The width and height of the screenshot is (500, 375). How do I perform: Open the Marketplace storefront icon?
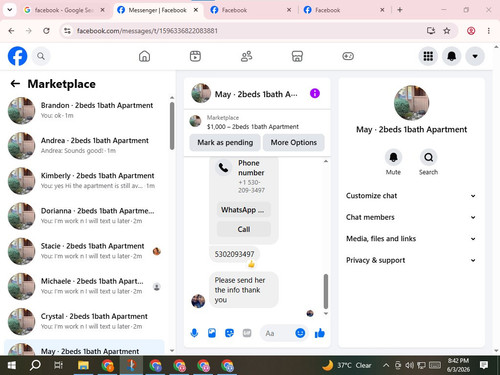coord(297,56)
